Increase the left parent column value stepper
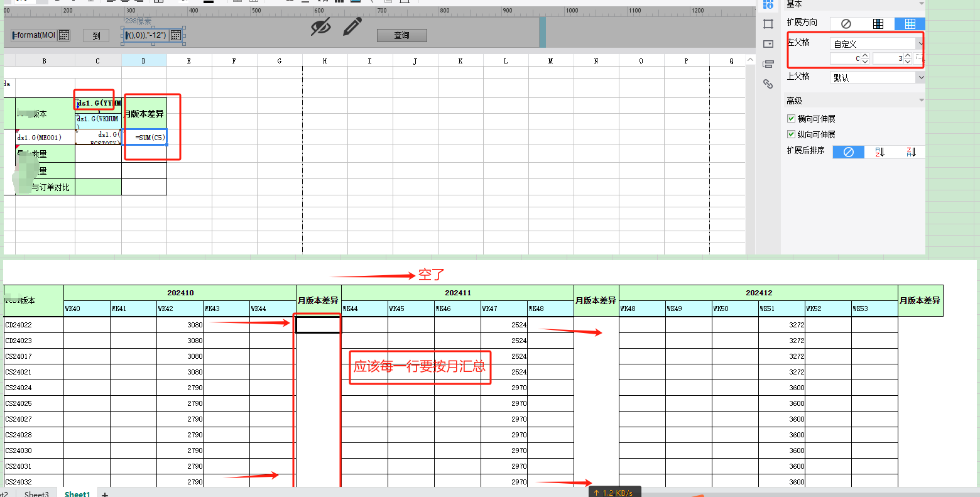980x497 pixels. tap(865, 55)
